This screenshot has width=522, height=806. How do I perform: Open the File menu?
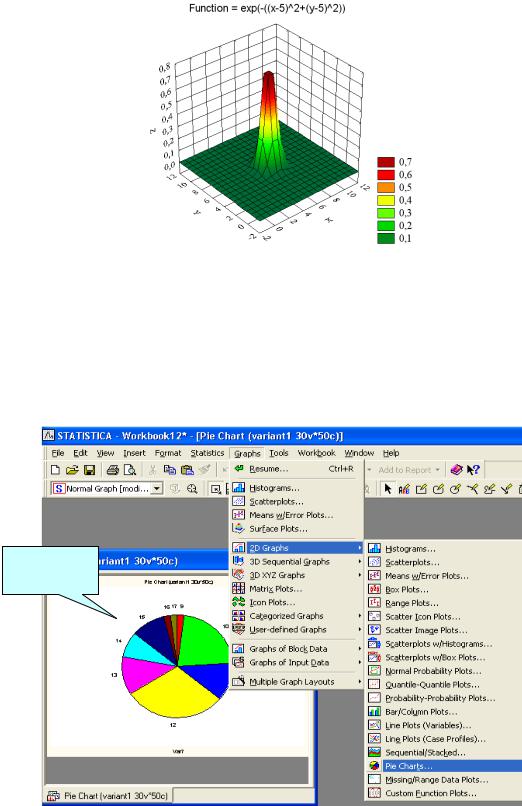point(58,453)
